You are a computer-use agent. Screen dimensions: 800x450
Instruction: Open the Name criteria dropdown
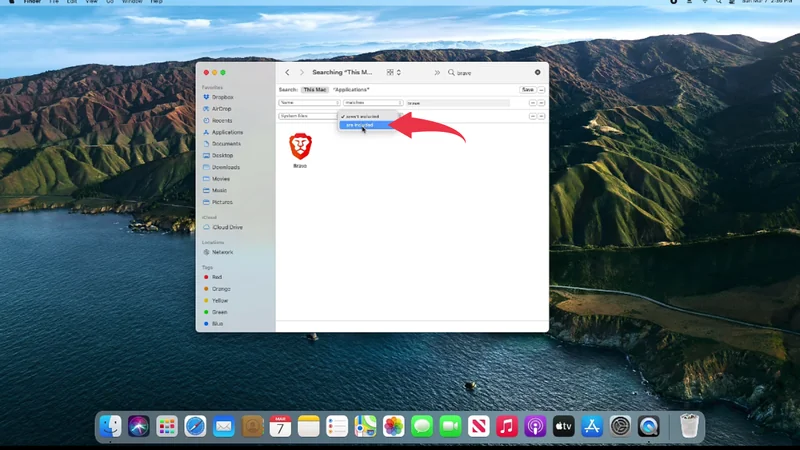(307, 103)
